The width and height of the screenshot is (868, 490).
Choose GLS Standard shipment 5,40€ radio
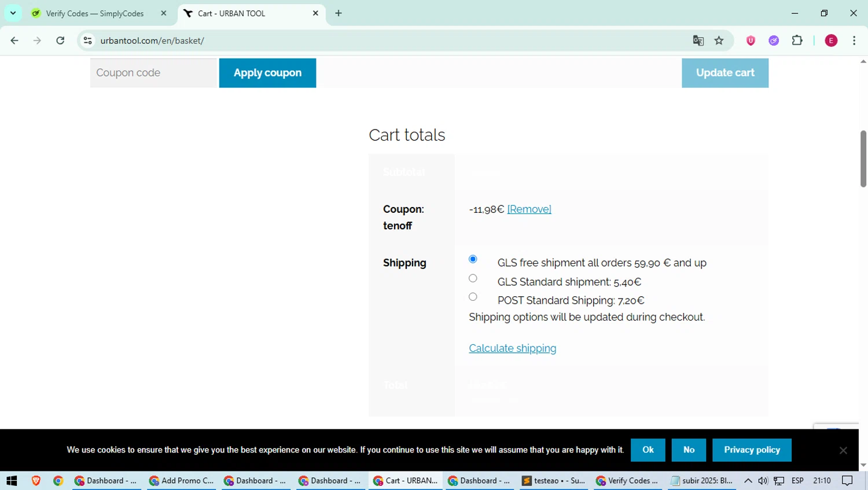pyautogui.click(x=473, y=278)
